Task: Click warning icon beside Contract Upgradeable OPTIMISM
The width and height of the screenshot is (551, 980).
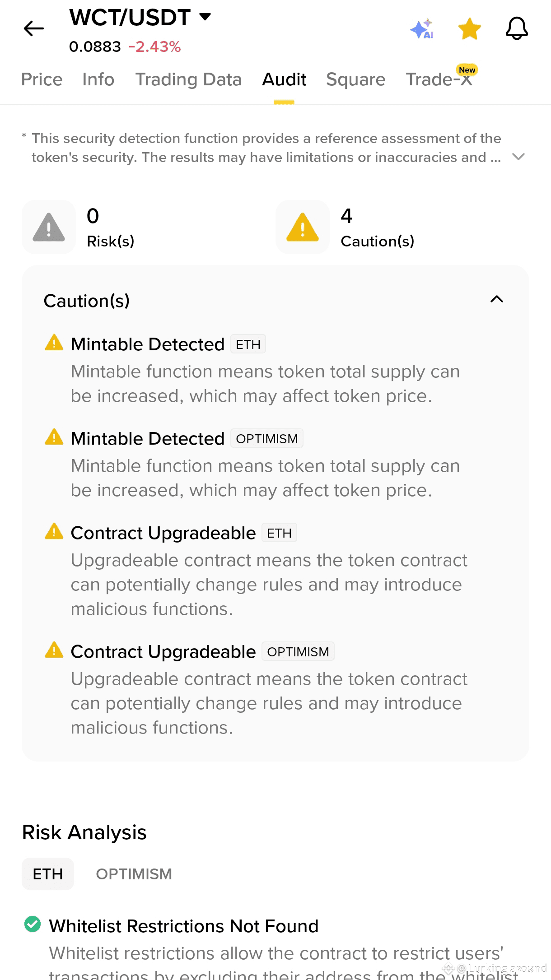Action: [x=54, y=650]
